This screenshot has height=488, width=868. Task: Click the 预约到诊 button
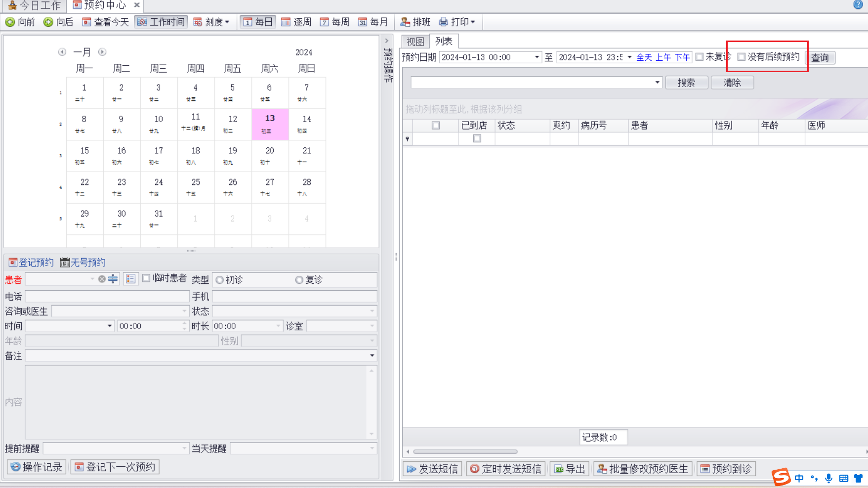(726, 469)
